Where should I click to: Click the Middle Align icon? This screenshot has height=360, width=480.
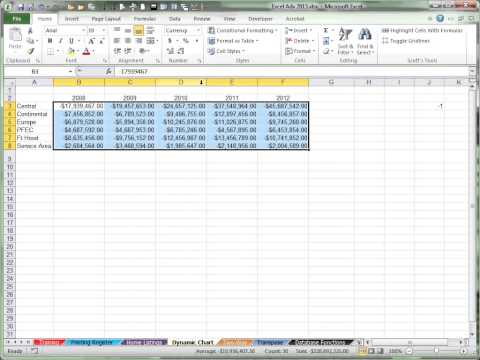coord(128,30)
